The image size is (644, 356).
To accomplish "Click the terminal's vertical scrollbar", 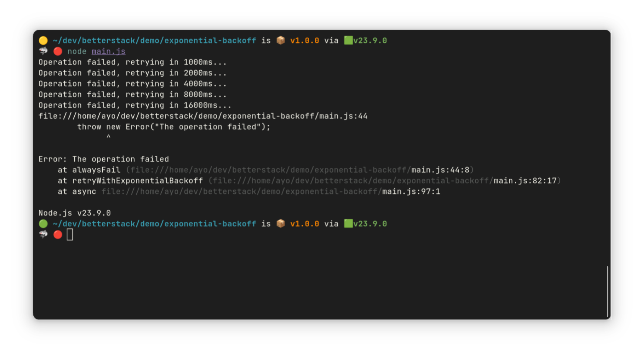I will (x=608, y=291).
